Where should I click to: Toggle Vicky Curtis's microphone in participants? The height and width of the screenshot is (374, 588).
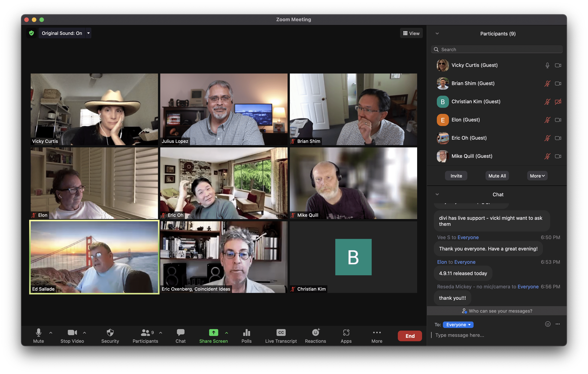tap(547, 66)
